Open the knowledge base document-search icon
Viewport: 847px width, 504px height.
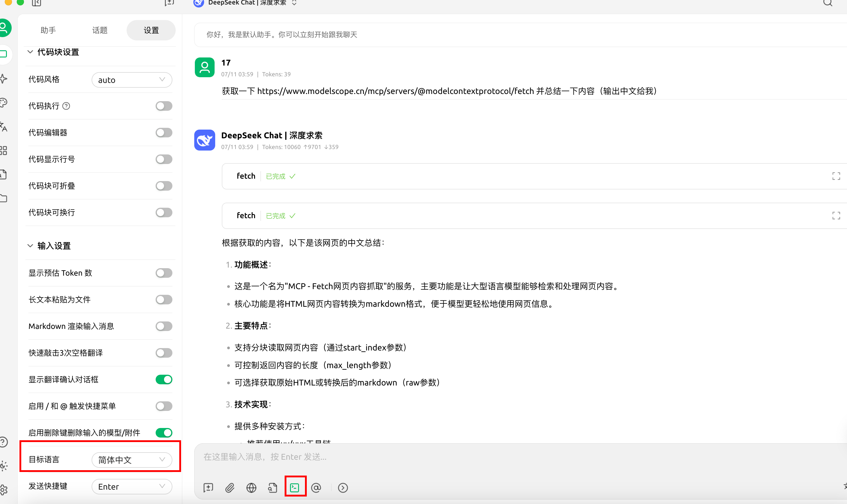[273, 488]
